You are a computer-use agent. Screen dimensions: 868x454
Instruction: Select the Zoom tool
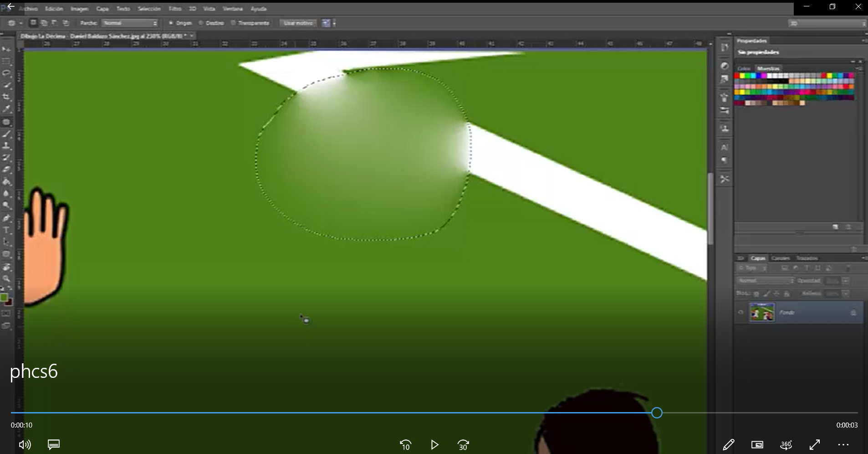tap(7, 279)
